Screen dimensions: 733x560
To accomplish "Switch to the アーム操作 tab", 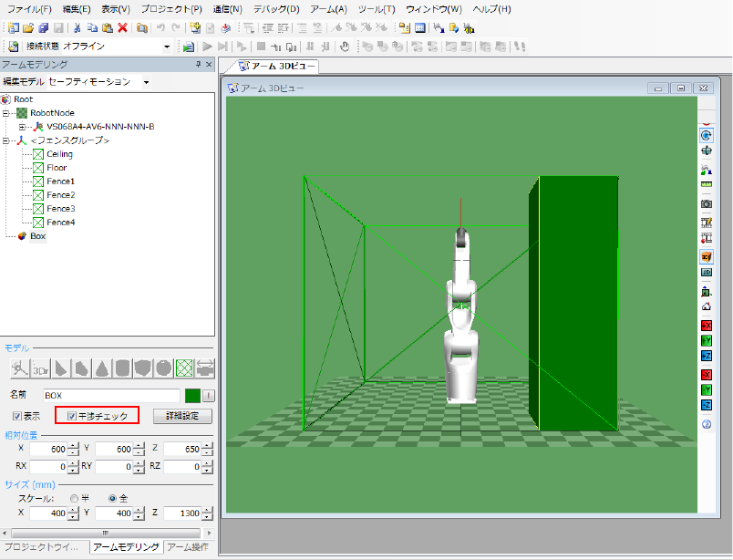I will [x=190, y=547].
